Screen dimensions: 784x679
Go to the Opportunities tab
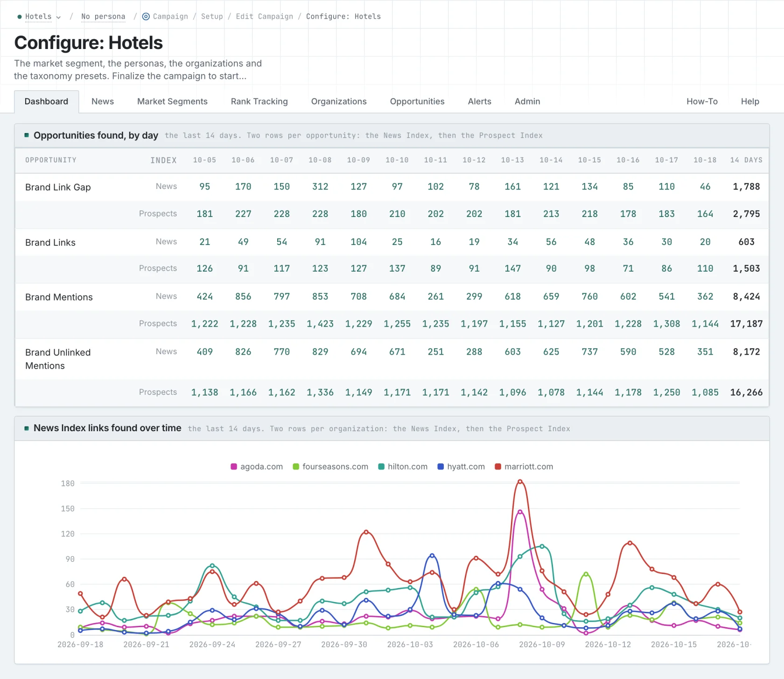click(x=417, y=101)
